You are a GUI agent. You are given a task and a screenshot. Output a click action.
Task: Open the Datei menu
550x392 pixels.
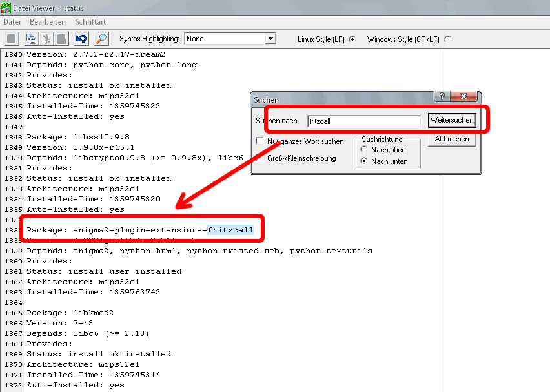[x=13, y=22]
